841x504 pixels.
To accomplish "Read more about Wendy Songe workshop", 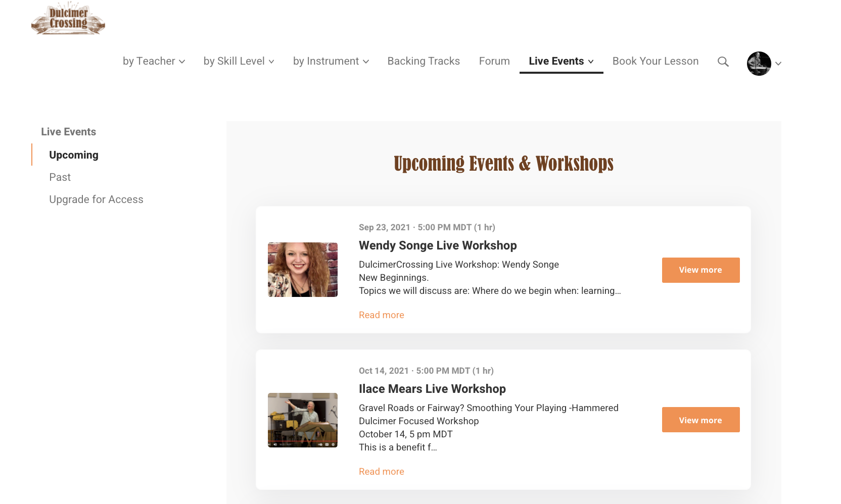I will click(x=381, y=315).
